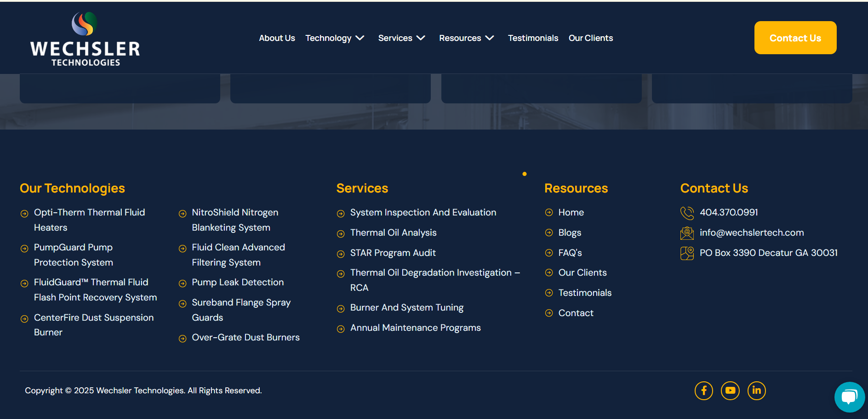
Task: Open FAQ's in footer Resources
Action: pos(570,253)
